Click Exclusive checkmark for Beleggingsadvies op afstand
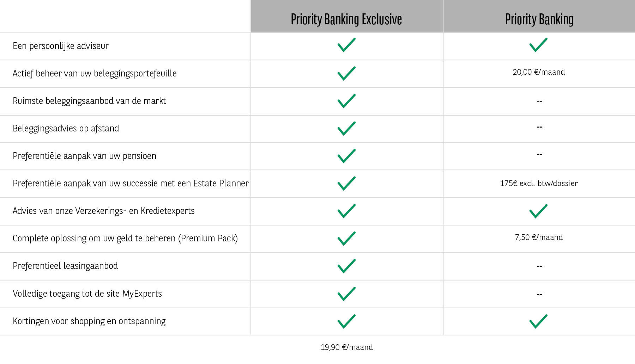 [346, 129]
